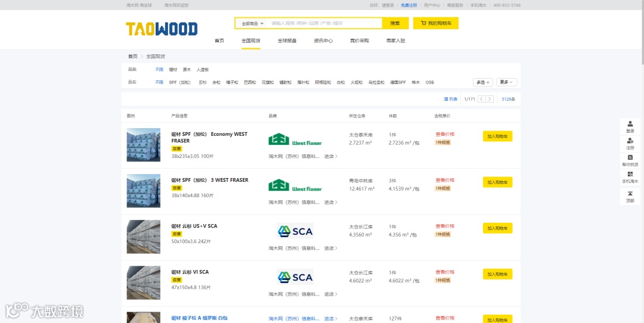Open thumbnail of 云杉 VI SCA lumber
Screen dimensions: 644x323
tap(143, 283)
